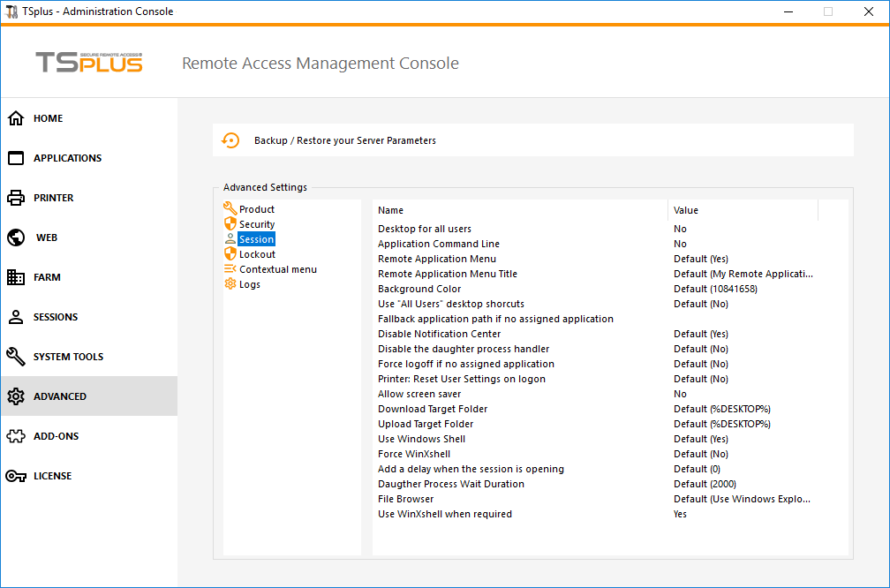Click the Backup/Restore circular arrow icon
The height and width of the screenshot is (588, 890).
[x=230, y=140]
